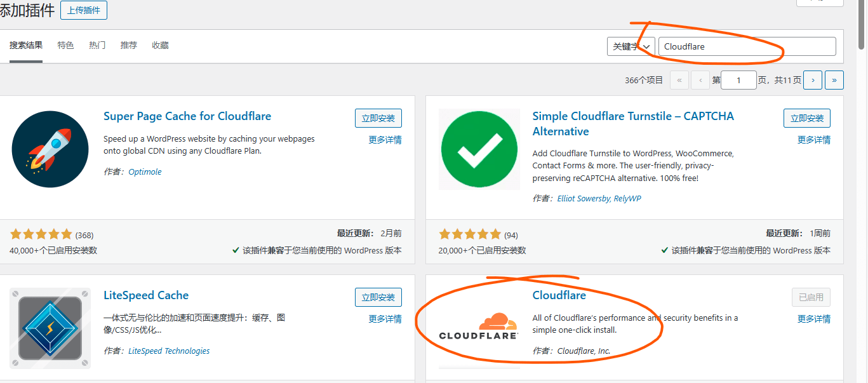The height and width of the screenshot is (383, 868).
Task: Install Simple Cloudflare Turnstile plugin
Action: click(x=807, y=118)
